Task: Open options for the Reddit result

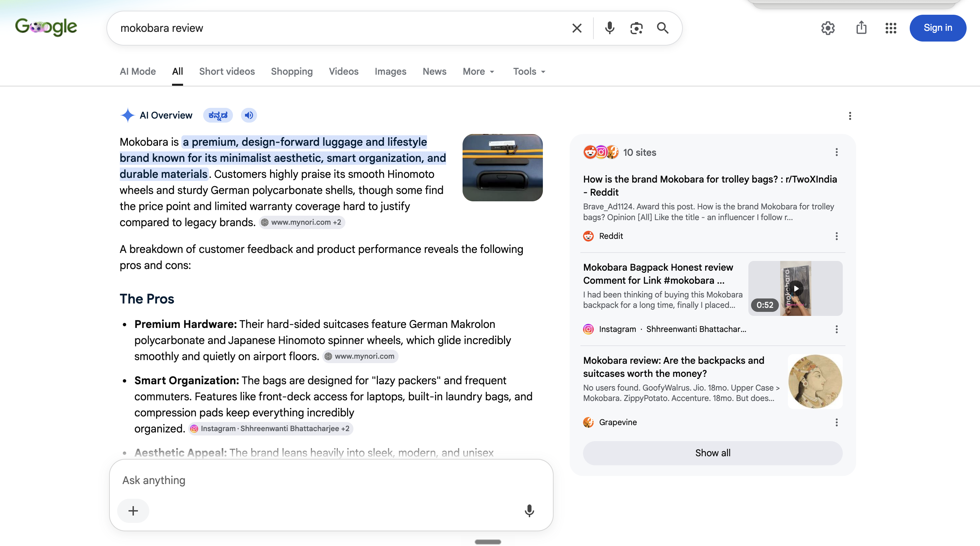Action: point(836,236)
